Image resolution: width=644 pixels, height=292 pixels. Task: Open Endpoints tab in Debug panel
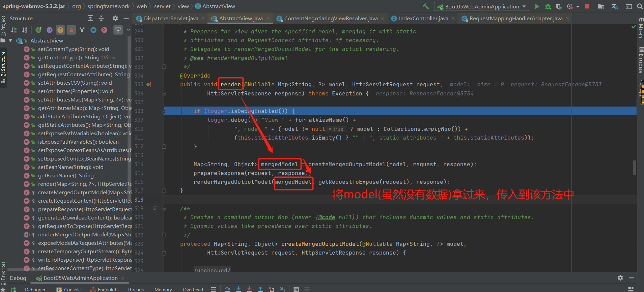click(104, 289)
